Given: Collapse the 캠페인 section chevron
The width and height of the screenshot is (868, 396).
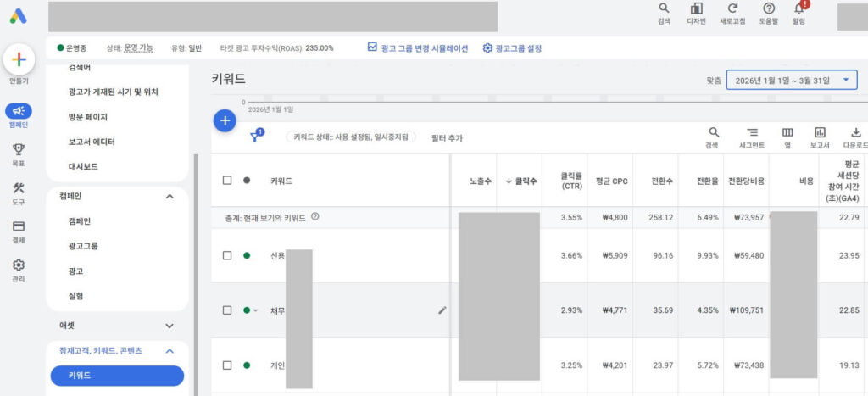Looking at the screenshot, I should 170,196.
